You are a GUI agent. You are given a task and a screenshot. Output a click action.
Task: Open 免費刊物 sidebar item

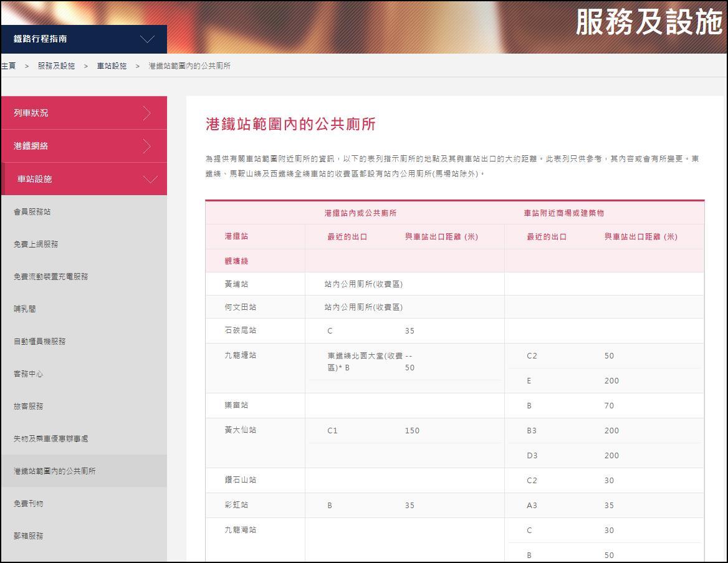pyautogui.click(x=29, y=504)
